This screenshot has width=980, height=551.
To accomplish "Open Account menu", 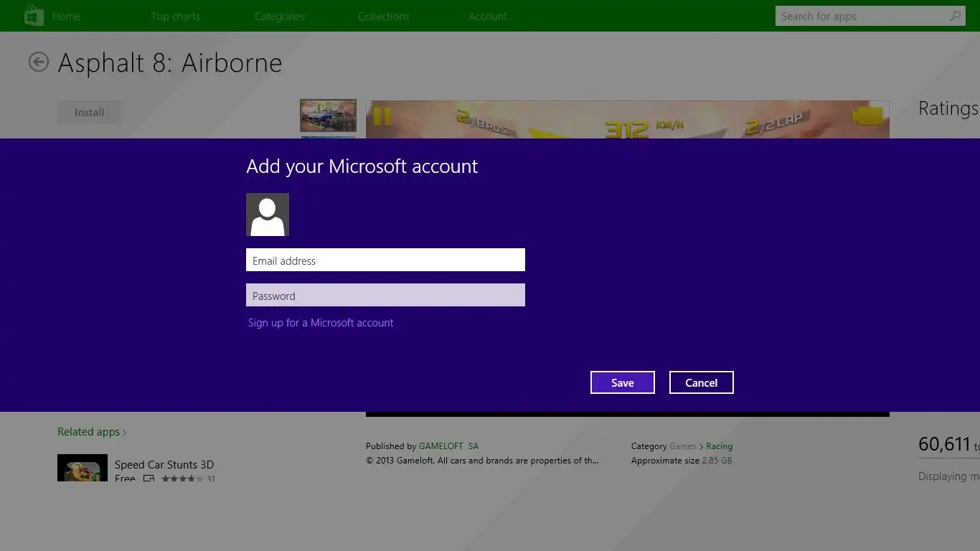I will (488, 16).
